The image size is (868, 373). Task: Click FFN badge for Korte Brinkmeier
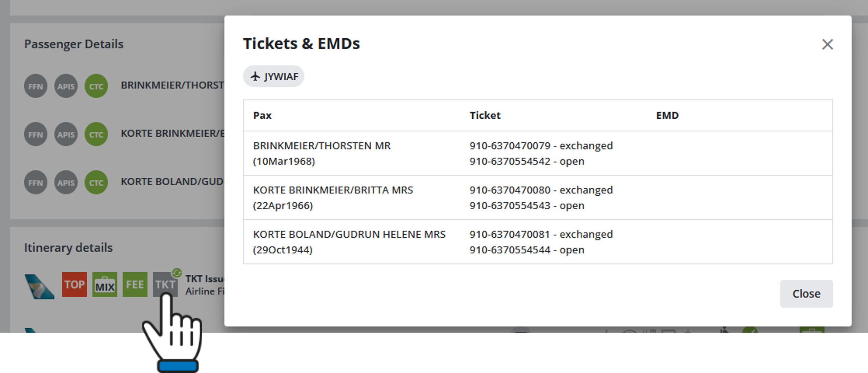tap(36, 134)
